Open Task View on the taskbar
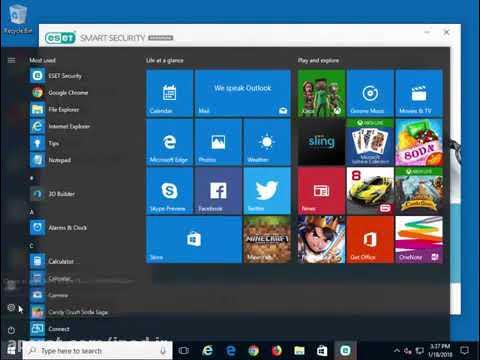The image size is (480, 360). click(184, 351)
